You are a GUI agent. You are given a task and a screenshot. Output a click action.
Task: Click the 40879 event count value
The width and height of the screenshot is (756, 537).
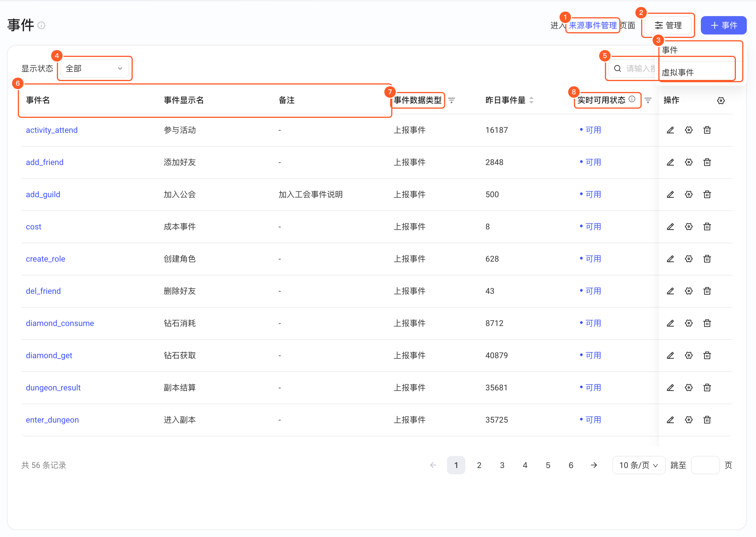click(x=497, y=355)
